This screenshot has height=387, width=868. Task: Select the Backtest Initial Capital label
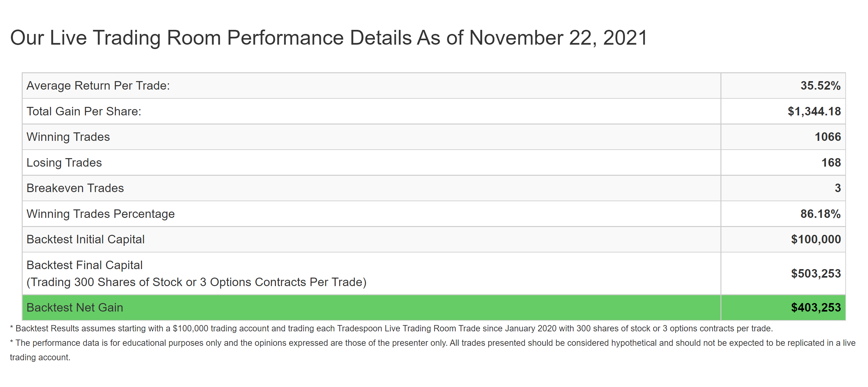[x=86, y=239]
